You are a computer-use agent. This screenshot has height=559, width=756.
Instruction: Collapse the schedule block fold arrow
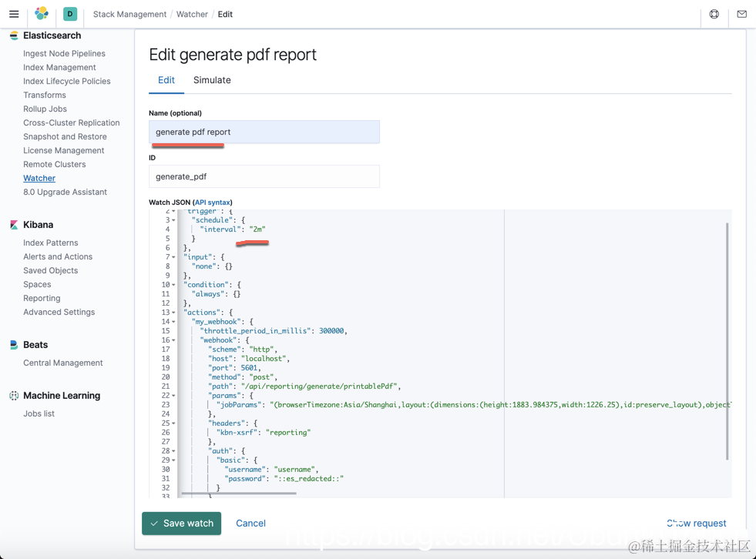coord(173,220)
